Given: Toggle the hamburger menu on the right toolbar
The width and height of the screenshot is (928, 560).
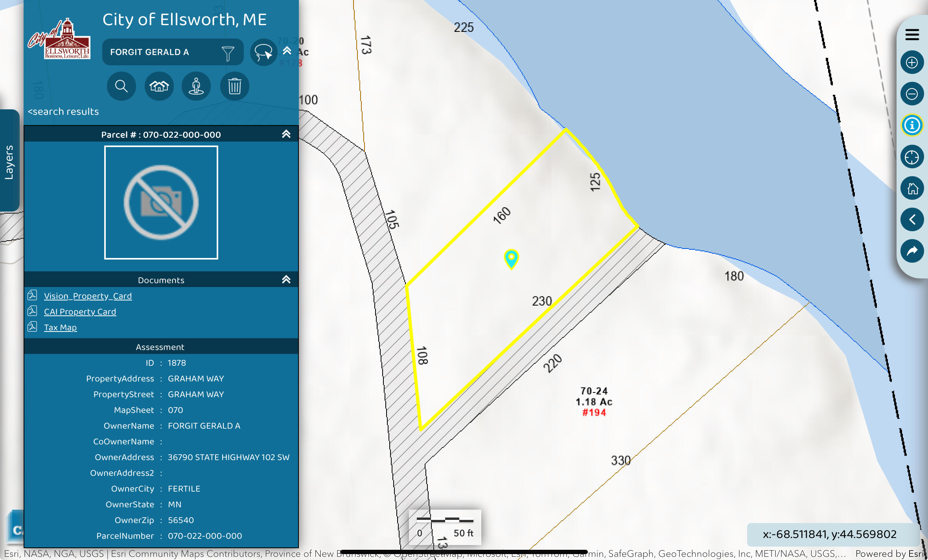Looking at the screenshot, I should [x=912, y=35].
